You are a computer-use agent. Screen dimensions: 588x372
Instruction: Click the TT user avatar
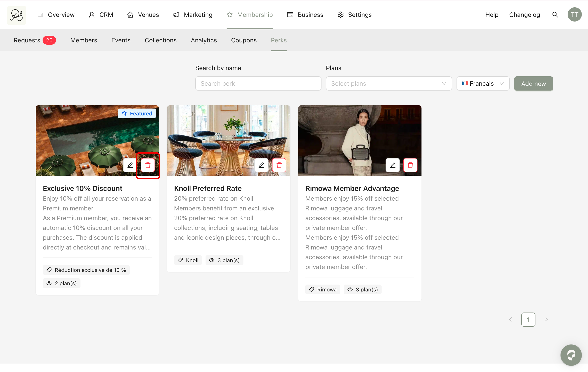click(574, 15)
